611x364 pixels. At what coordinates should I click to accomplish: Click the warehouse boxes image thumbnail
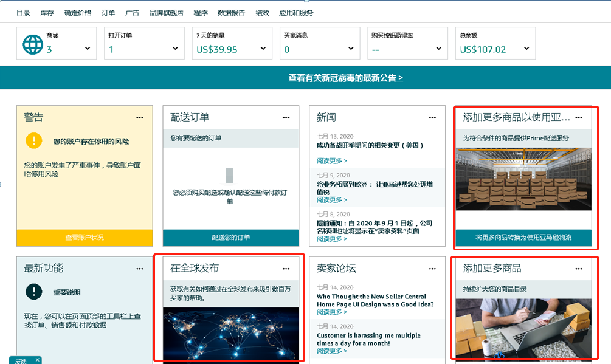tap(523, 179)
